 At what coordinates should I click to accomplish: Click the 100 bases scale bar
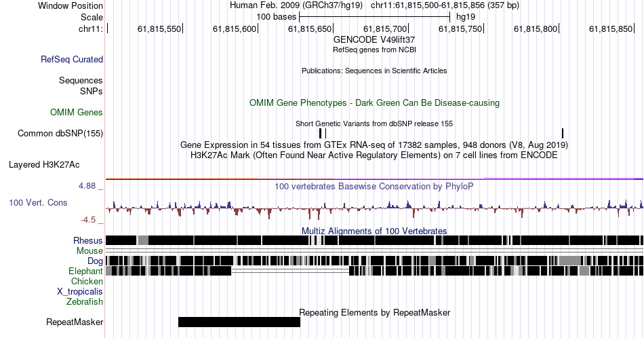[x=375, y=17]
